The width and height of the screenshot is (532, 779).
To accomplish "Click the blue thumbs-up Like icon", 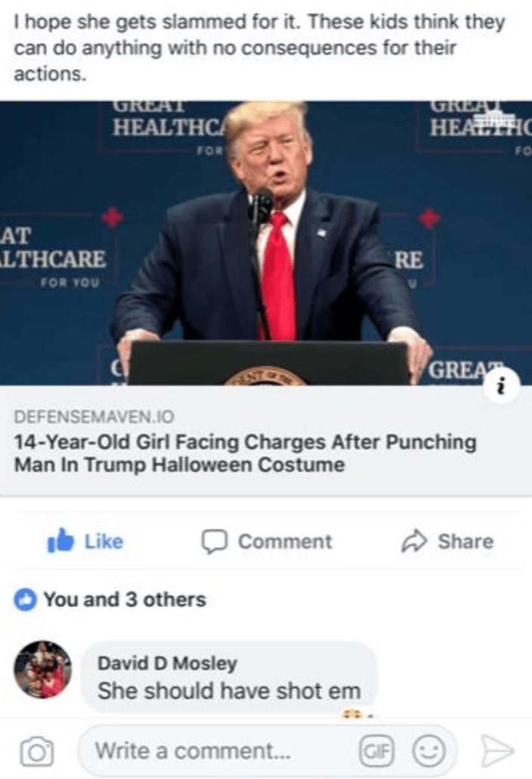I will pos(60,541).
